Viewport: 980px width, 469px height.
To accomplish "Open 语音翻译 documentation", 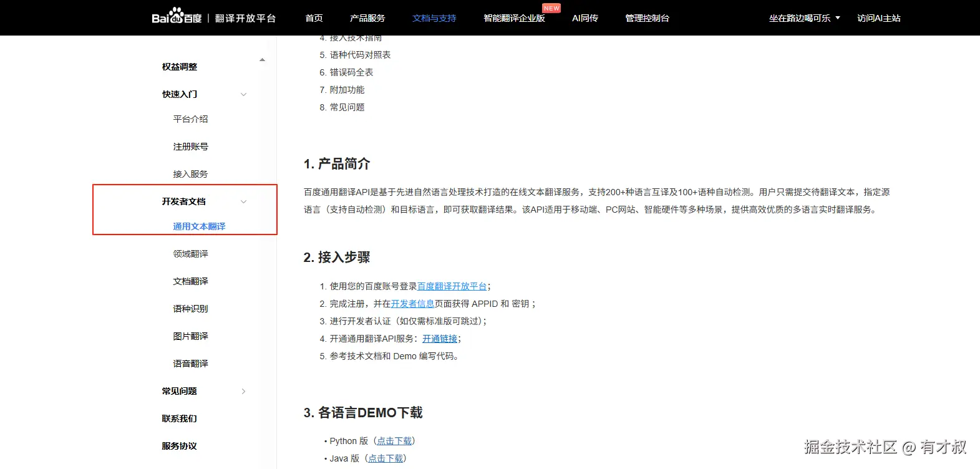I will coord(190,364).
